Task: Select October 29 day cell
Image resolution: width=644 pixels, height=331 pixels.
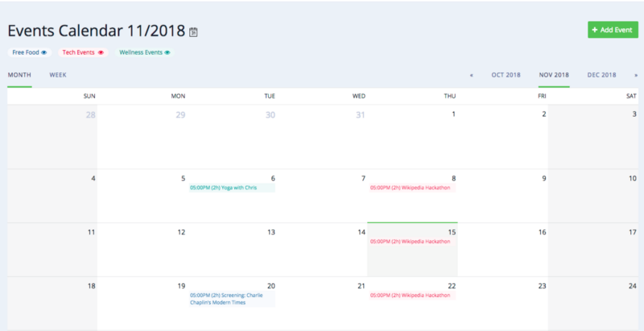Action: click(x=142, y=137)
